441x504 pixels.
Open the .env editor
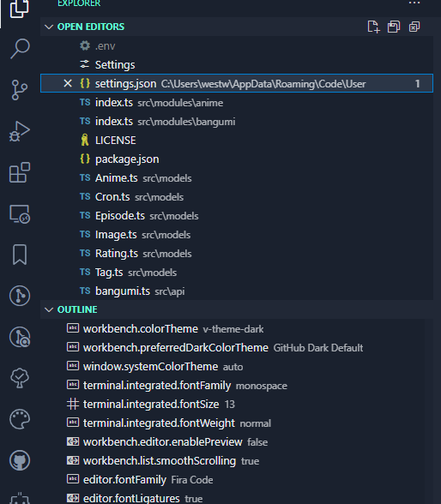point(237,46)
